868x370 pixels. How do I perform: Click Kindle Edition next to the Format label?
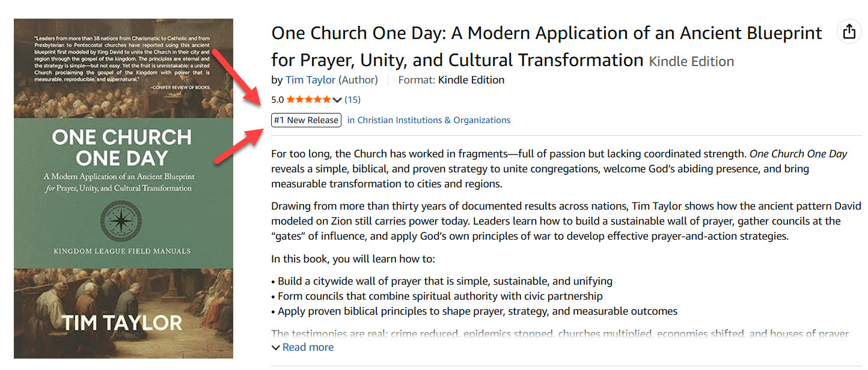click(471, 80)
